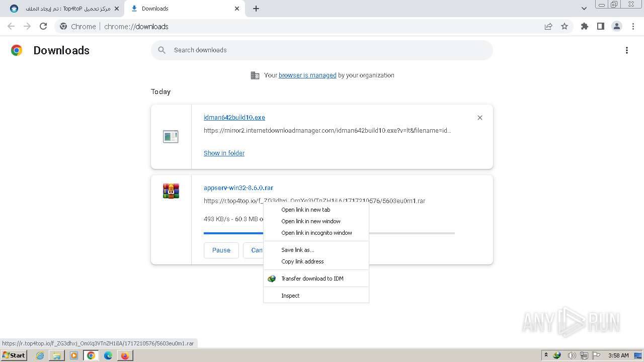Click the network tray icon
Image resolution: width=644 pixels, height=362 pixels.
(584, 355)
